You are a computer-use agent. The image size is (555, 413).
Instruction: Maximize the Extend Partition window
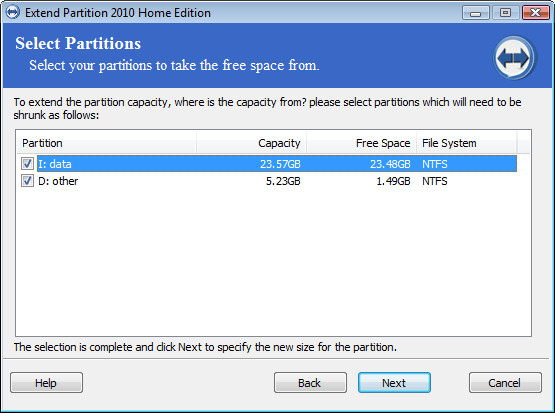pos(505,13)
